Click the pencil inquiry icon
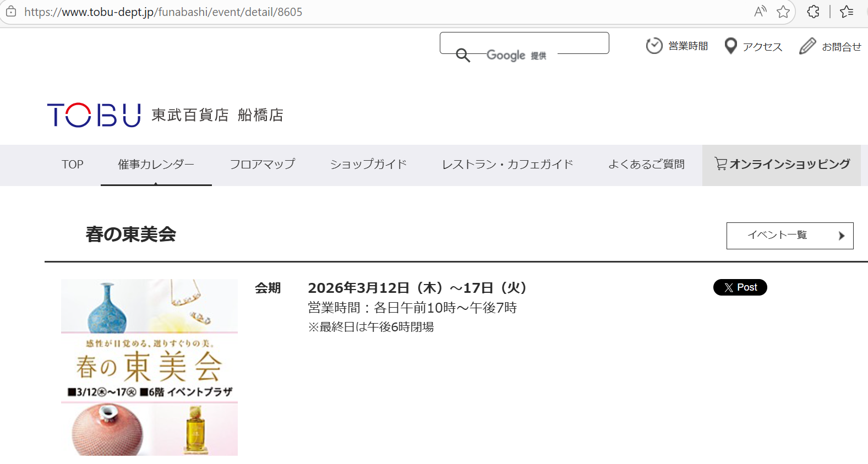 pyautogui.click(x=807, y=46)
